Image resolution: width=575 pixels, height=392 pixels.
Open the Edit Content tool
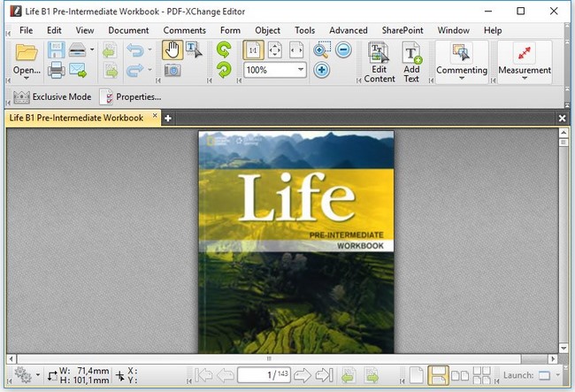(379, 62)
